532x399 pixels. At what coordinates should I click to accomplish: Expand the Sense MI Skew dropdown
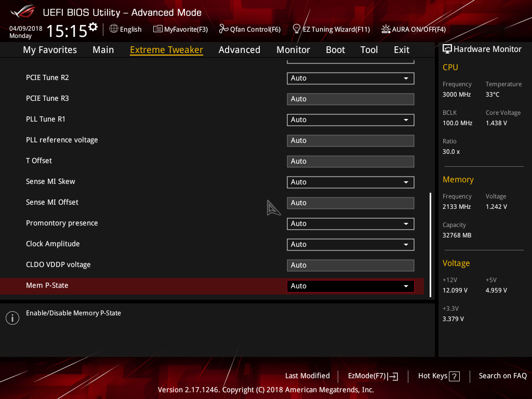351,182
